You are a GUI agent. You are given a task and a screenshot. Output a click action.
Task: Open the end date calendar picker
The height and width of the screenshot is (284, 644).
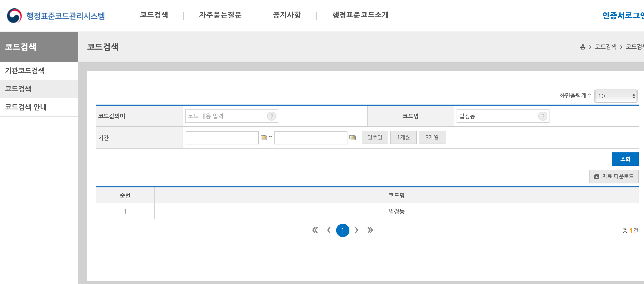click(x=352, y=137)
